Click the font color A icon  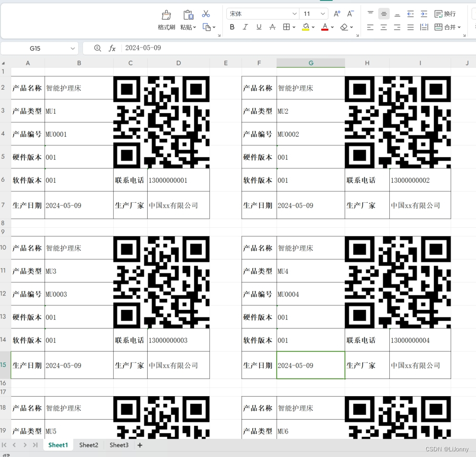pyautogui.click(x=325, y=27)
